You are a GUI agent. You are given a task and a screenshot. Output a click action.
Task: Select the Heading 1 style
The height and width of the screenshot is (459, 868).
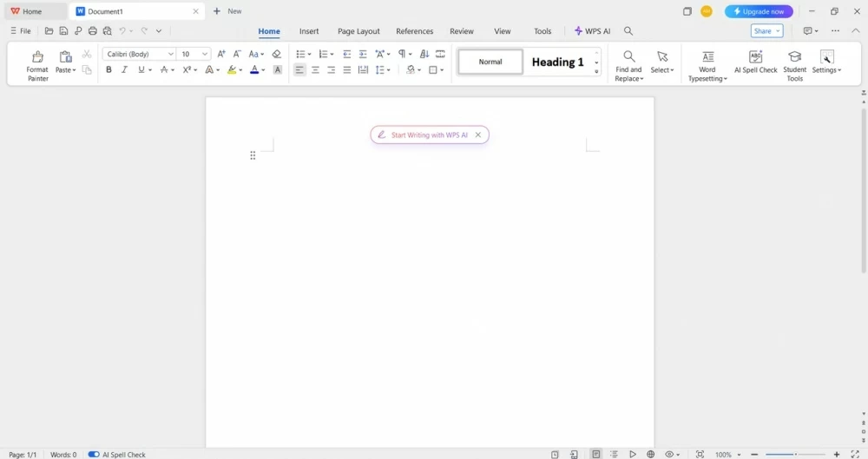[557, 62]
